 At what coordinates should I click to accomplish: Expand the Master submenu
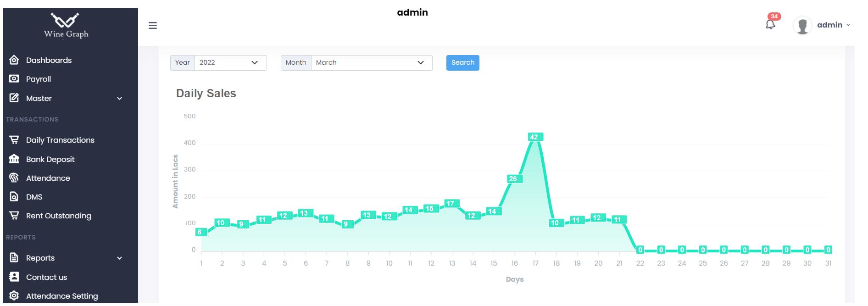pyautogui.click(x=119, y=99)
